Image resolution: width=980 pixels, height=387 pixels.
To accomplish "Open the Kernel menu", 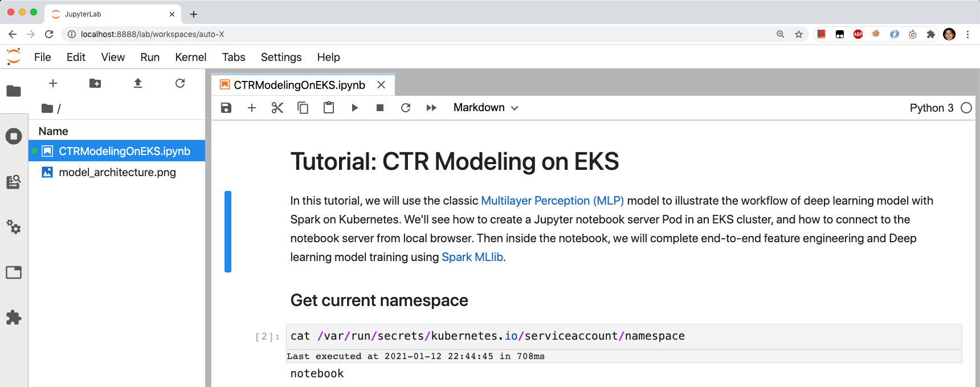I will (x=191, y=57).
